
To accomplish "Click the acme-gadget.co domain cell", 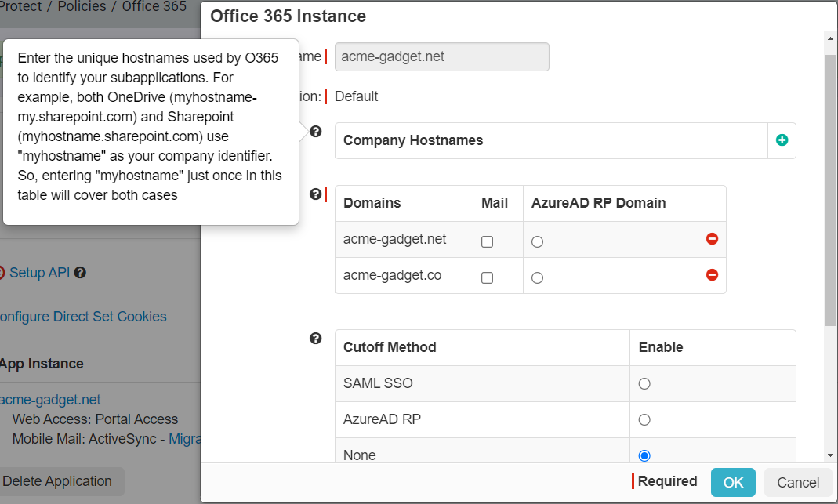I will pos(404,275).
